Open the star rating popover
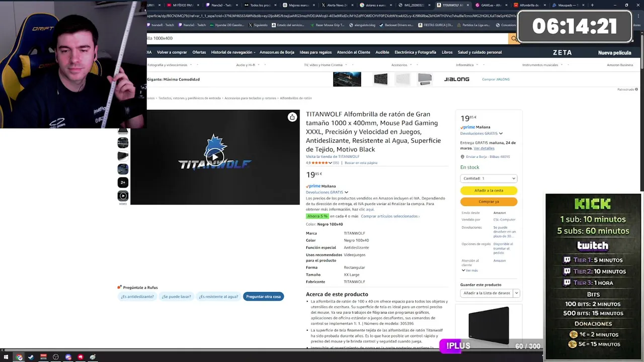The width and height of the screenshot is (644, 362). tap(321, 163)
